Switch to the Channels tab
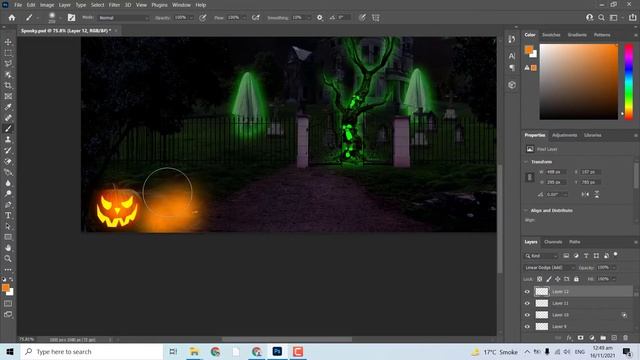The image size is (640, 360). (x=553, y=242)
